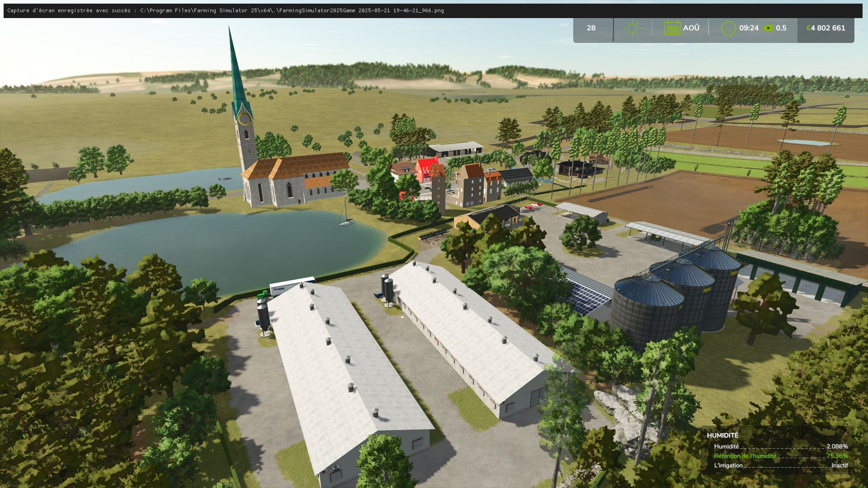
Task: Click the irrigation status Inactif
Action: (840, 465)
